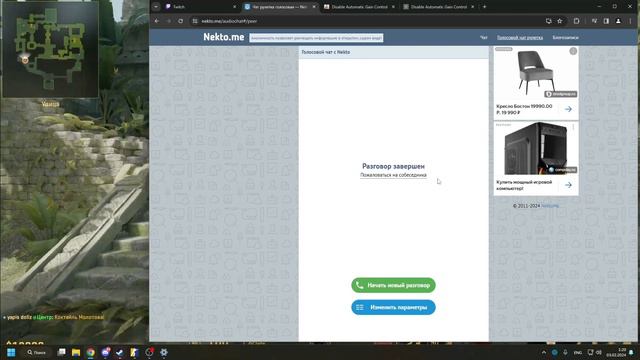Open options dots on the computer ad
Image resolution: width=640 pixels, height=360 pixels.
click(573, 127)
